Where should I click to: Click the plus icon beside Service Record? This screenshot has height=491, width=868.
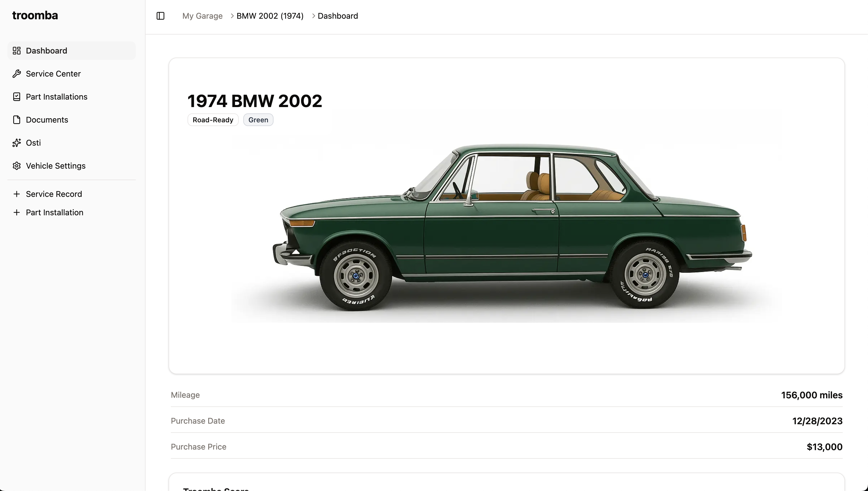16,194
